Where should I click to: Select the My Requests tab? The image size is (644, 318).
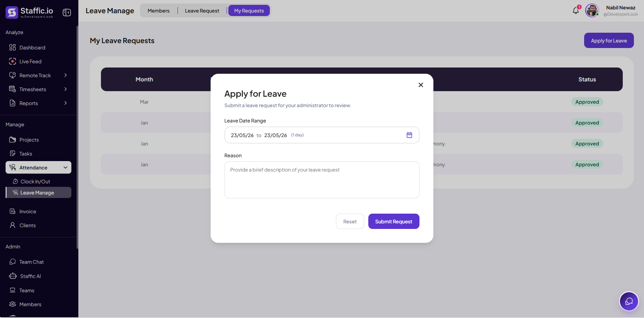tap(249, 11)
